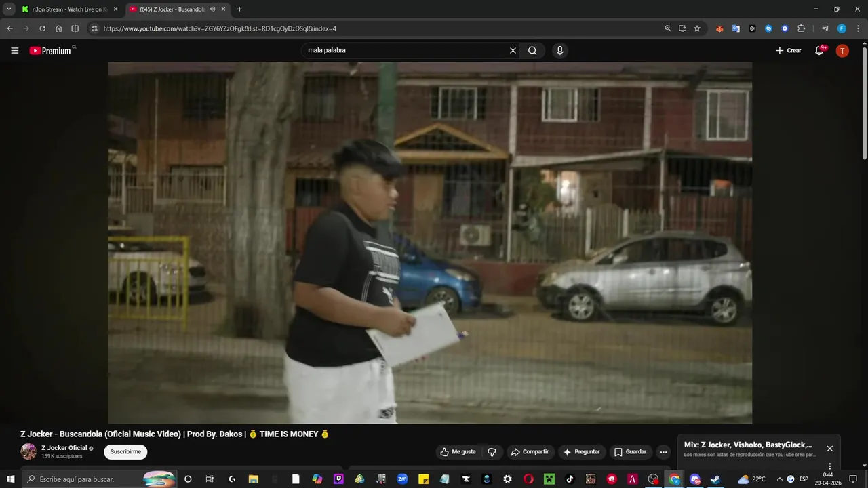Open the 22°C weather widget

(x=751, y=479)
